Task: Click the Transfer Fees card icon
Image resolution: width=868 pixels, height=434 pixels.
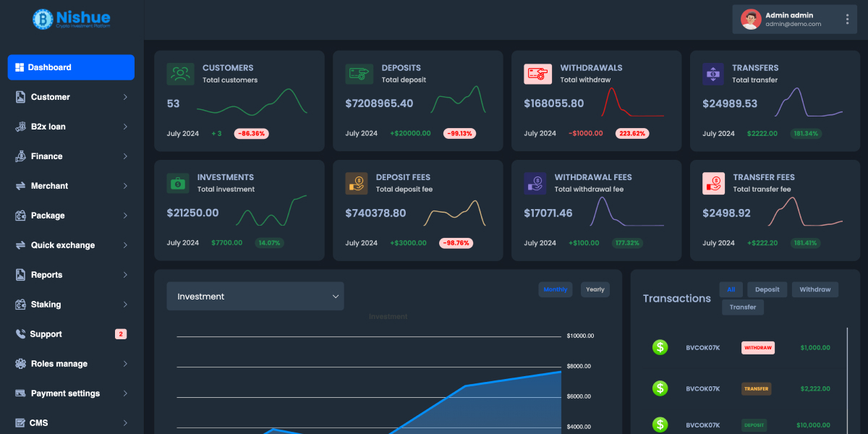Action: [714, 184]
